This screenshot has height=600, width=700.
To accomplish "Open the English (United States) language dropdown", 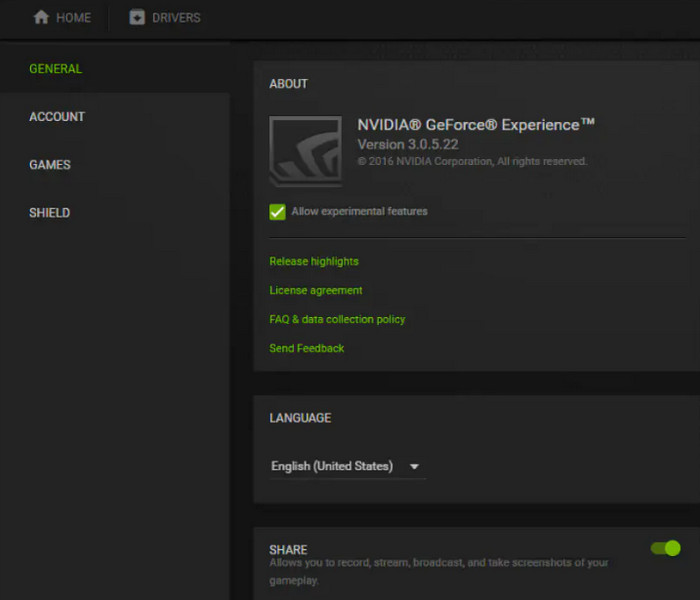I will [x=332, y=466].
